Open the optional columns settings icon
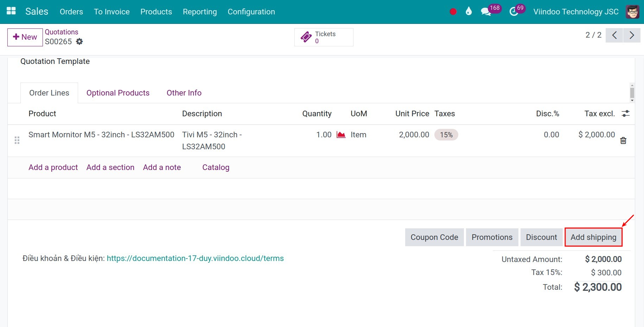Image resolution: width=644 pixels, height=327 pixels. (626, 113)
